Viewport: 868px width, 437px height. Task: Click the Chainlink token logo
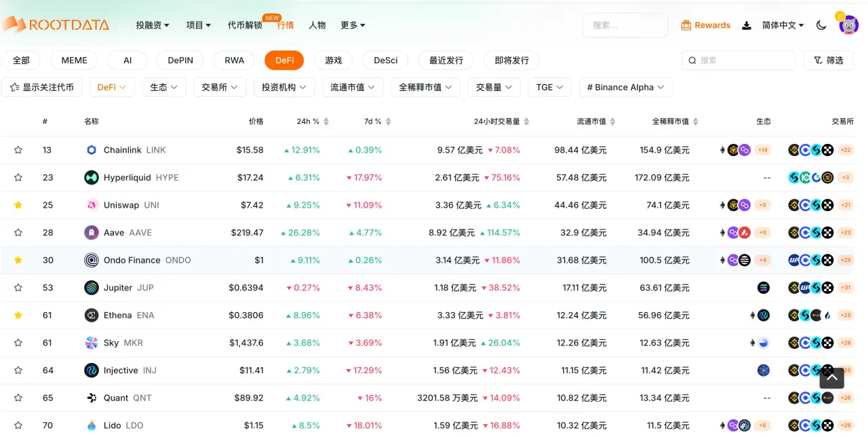pos(92,150)
